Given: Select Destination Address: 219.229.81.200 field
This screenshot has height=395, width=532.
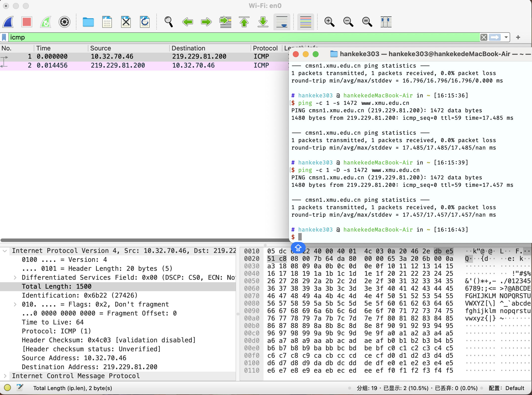Looking at the screenshot, I should 118,367.
